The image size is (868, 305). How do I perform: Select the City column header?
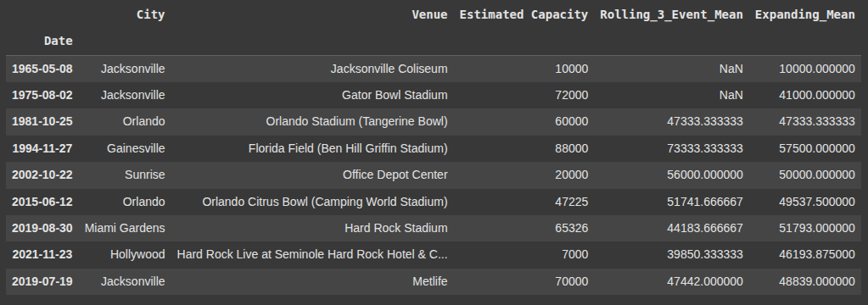click(x=150, y=14)
